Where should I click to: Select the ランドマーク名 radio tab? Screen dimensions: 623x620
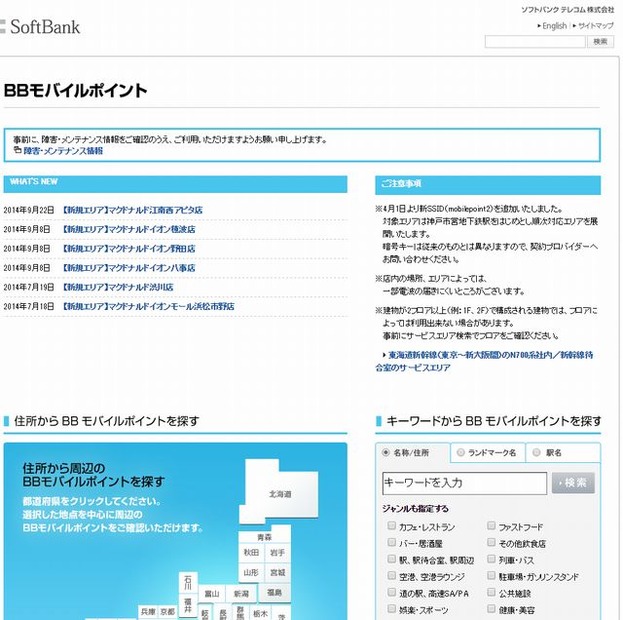(x=460, y=452)
